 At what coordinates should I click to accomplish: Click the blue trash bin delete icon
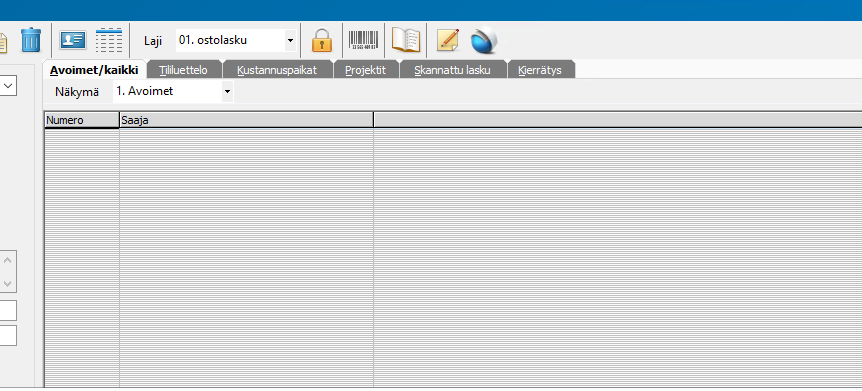point(31,41)
